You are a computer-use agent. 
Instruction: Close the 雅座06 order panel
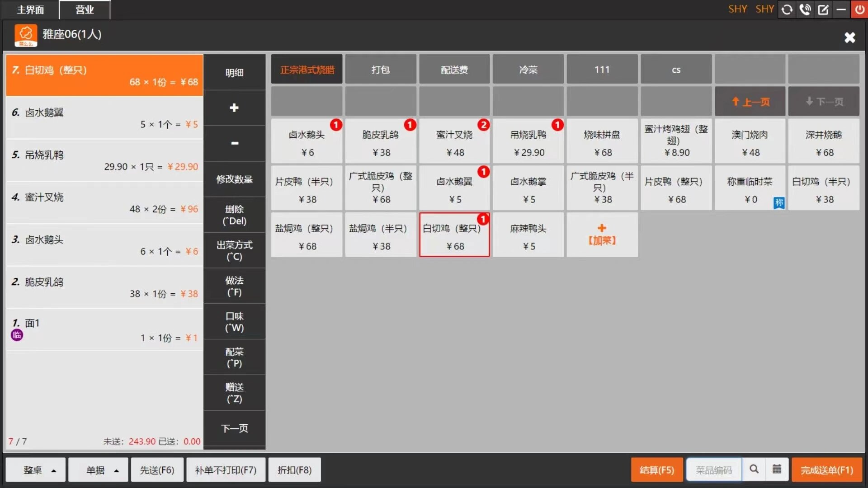tap(849, 37)
